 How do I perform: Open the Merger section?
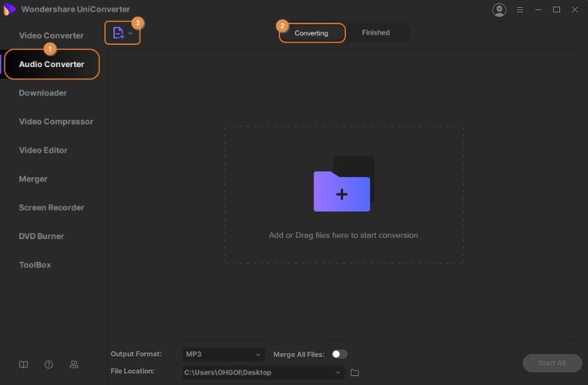pos(33,179)
